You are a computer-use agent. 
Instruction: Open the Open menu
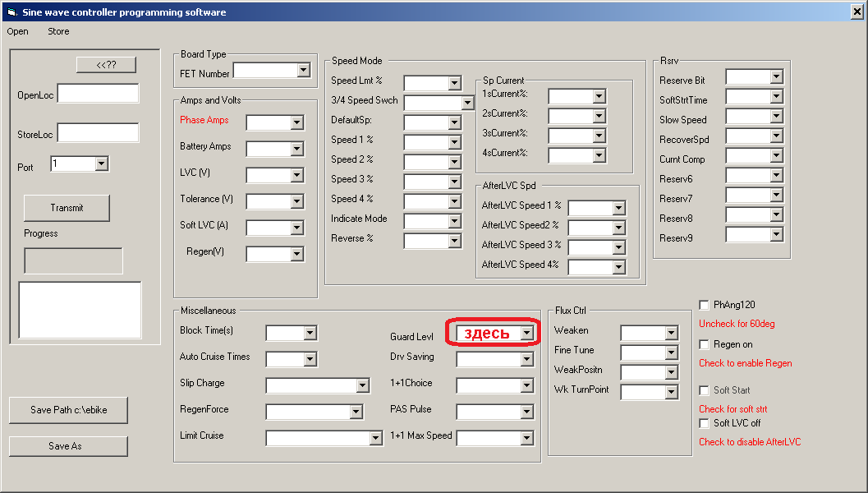click(17, 31)
